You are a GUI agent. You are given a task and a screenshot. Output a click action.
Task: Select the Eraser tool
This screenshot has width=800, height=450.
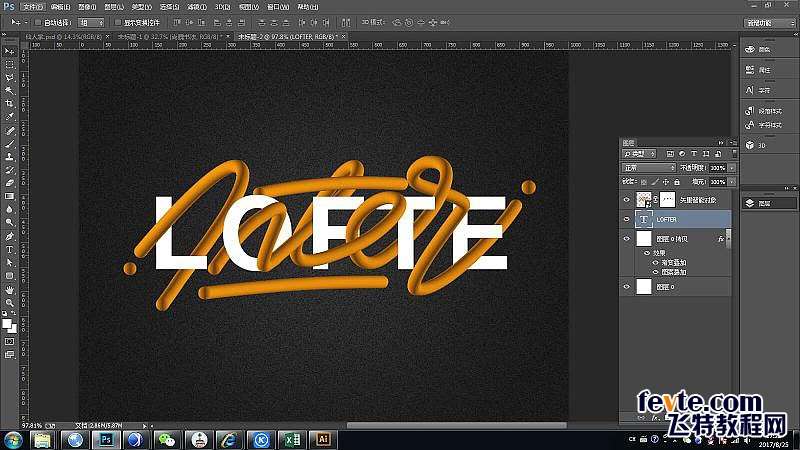tap(10, 183)
